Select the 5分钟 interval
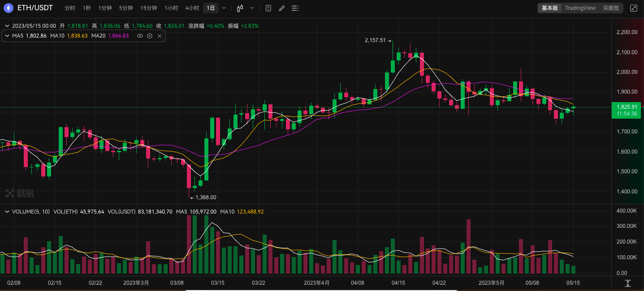Image resolution: width=644 pixels, height=291 pixels. tap(126, 8)
